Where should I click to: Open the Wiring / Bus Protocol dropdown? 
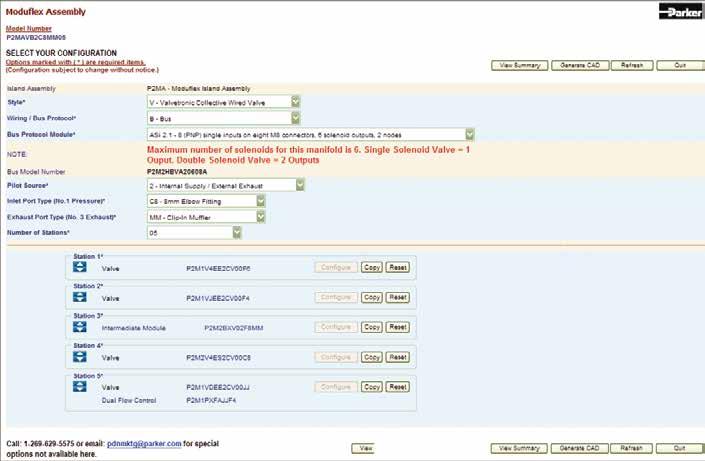click(223, 118)
